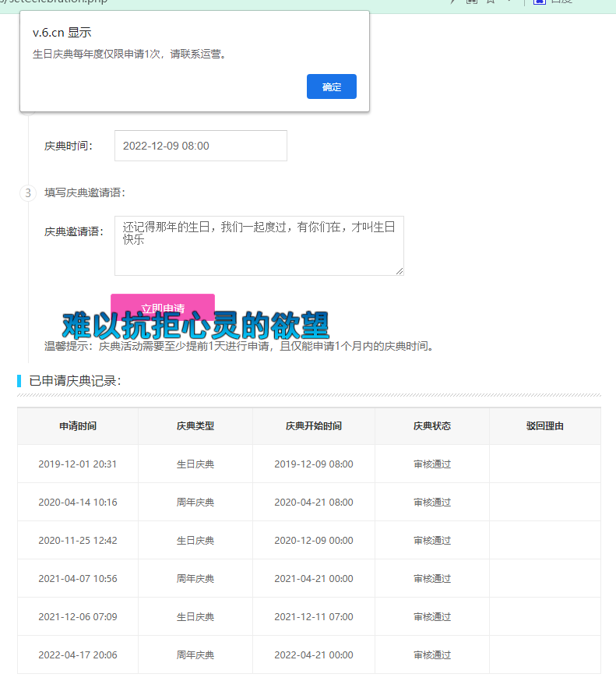
Task: Select the 2021-04-07 10:56 application time cell
Action: tap(78, 578)
